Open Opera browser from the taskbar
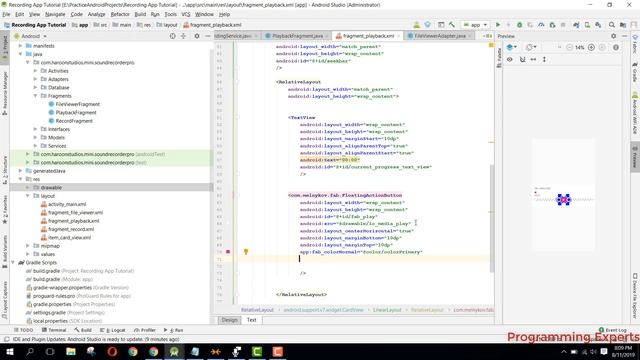 pyautogui.click(x=112, y=351)
